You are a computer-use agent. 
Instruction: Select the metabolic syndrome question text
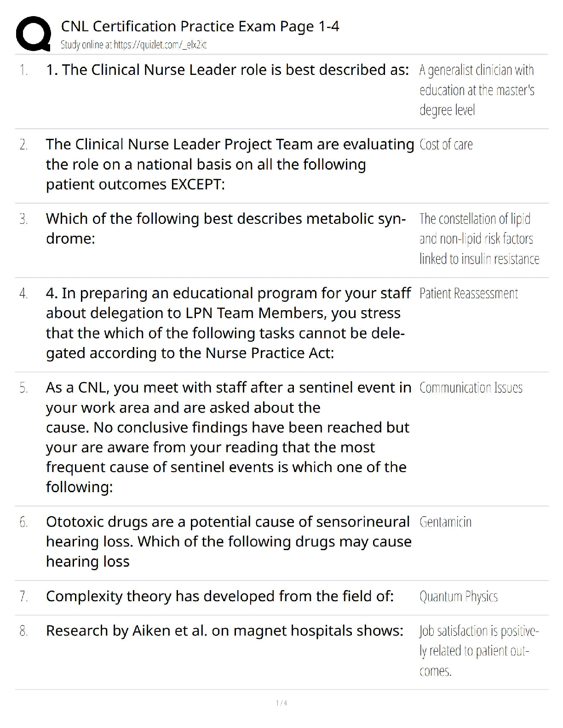[x=225, y=228]
